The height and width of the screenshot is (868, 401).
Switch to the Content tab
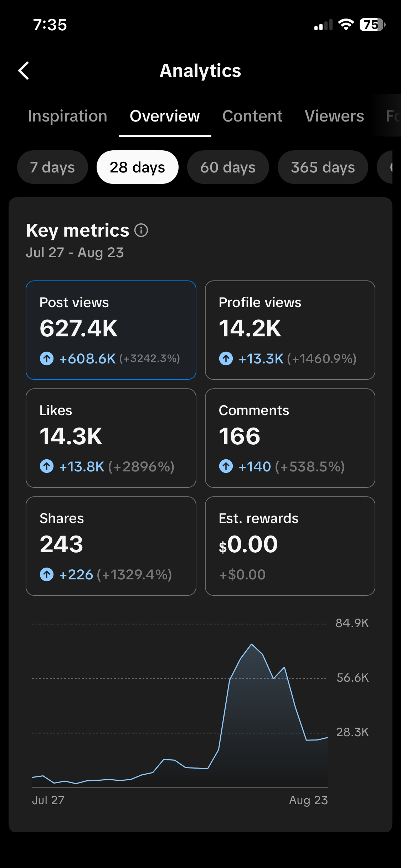pos(252,116)
